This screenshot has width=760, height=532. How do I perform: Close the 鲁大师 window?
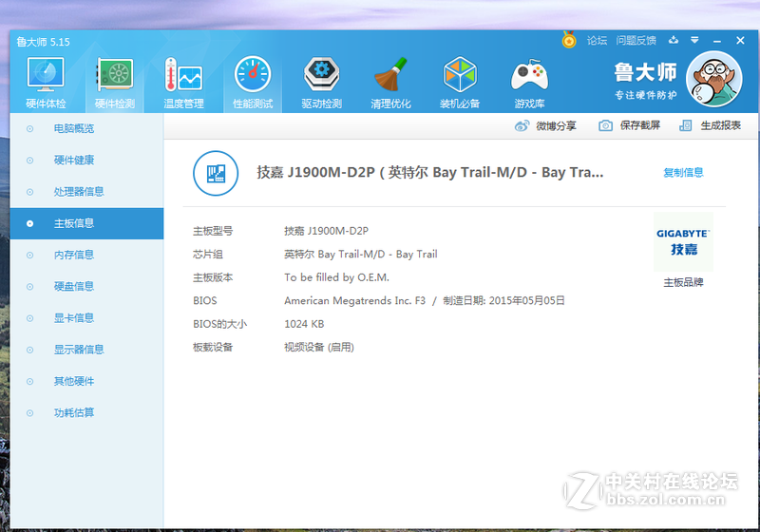click(x=740, y=41)
